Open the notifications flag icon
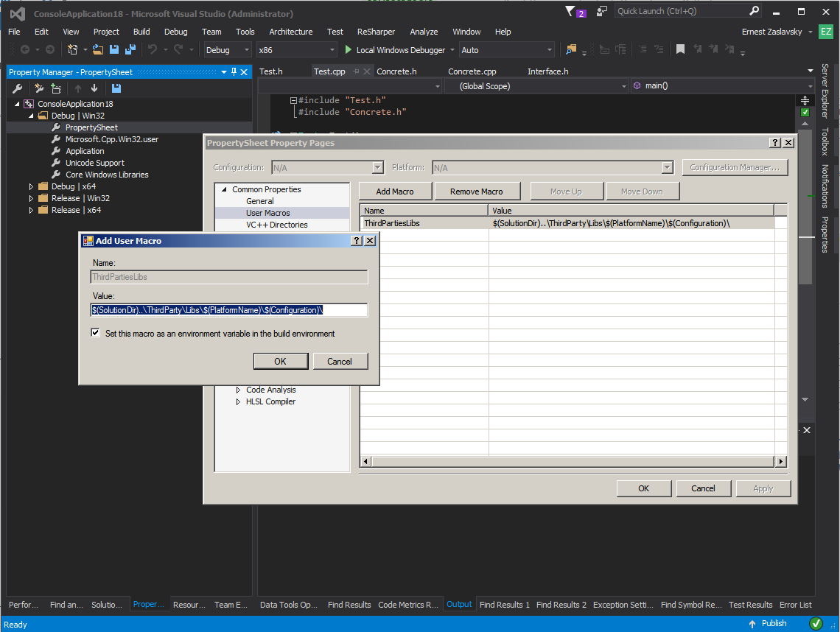The height and width of the screenshot is (632, 840). 570,11
